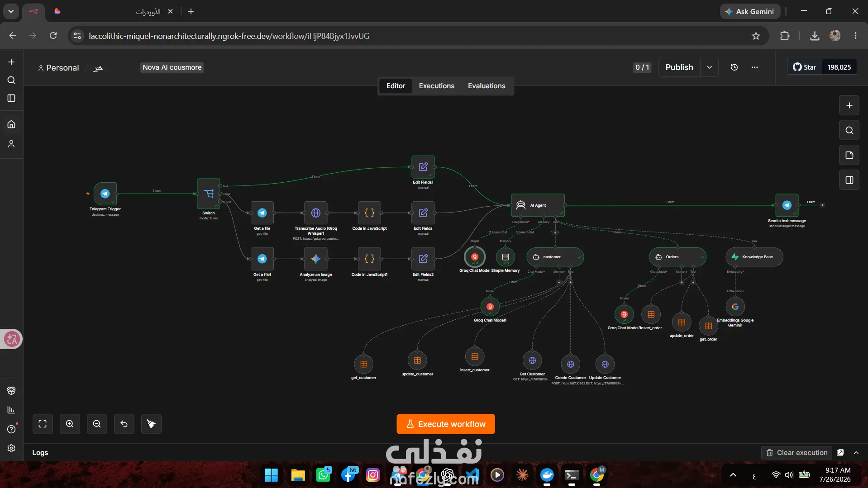Screen dimensions: 868x488
Task: Open workflow version history
Action: click(x=734, y=67)
